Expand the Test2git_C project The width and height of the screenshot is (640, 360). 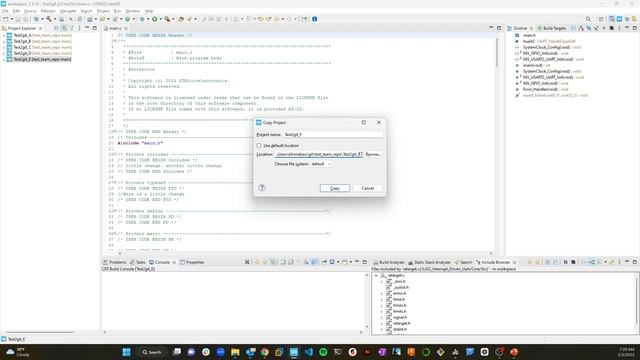pos(4,47)
